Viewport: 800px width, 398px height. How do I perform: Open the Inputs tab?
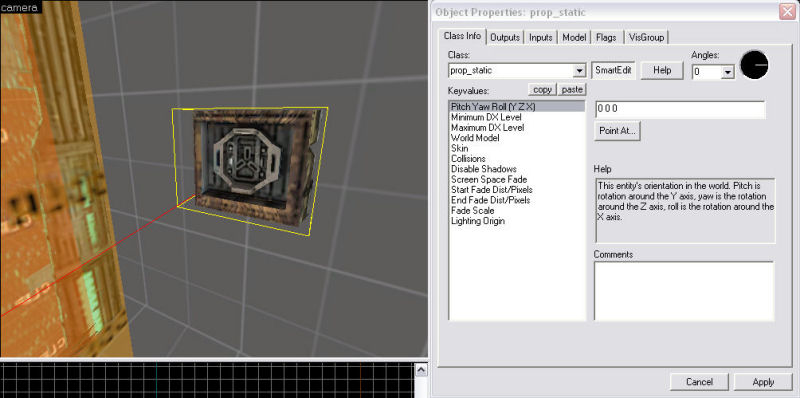tap(540, 37)
